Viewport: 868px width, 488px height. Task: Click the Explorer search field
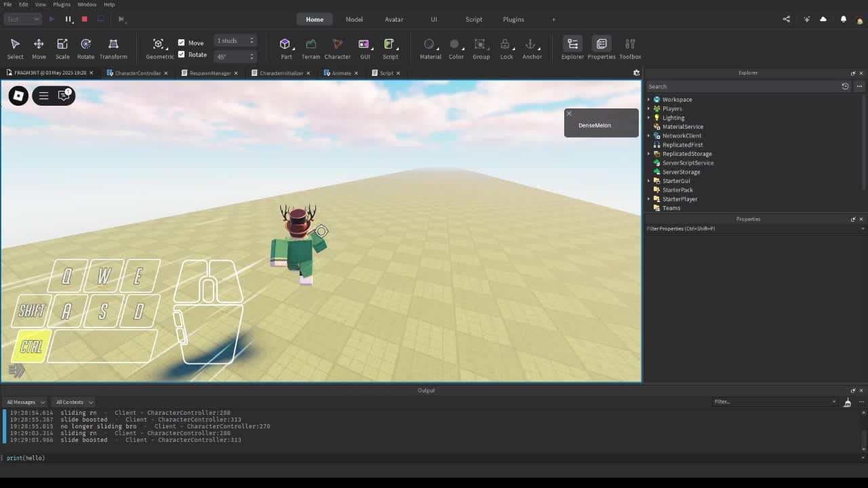point(743,87)
